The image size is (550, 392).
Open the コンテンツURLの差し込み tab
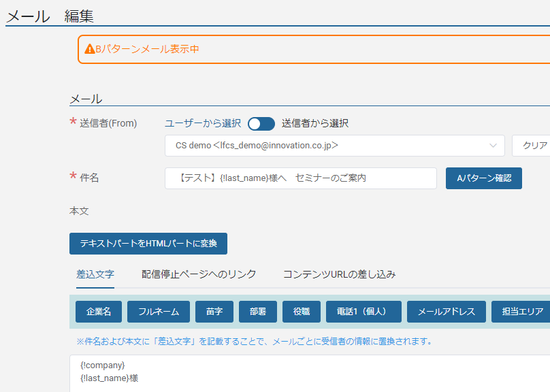tap(338, 275)
